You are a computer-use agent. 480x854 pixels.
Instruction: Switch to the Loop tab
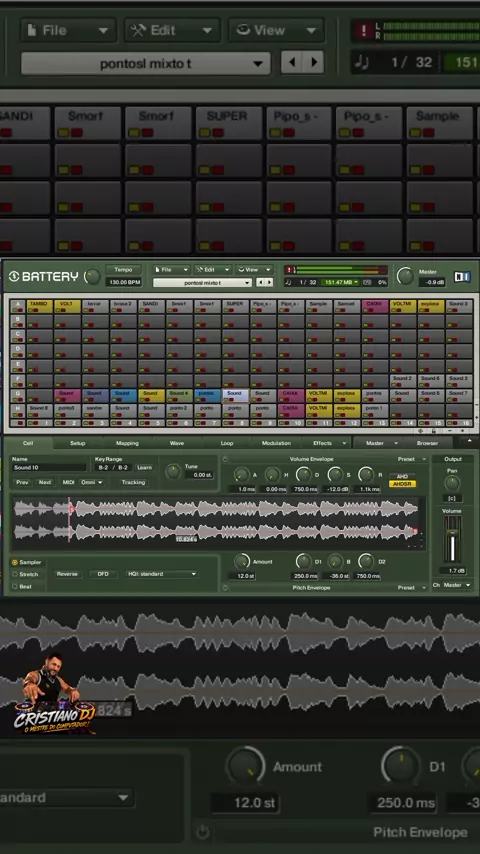pos(227,443)
